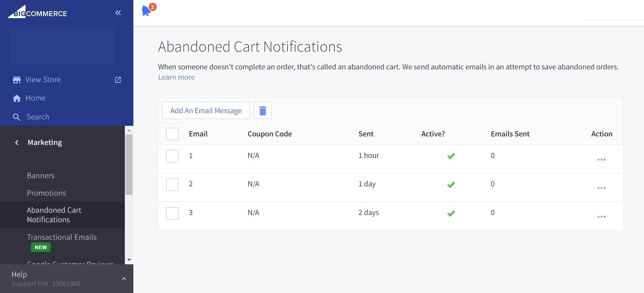Open Promotions in Marketing menu
The height and width of the screenshot is (293, 644).
point(47,193)
